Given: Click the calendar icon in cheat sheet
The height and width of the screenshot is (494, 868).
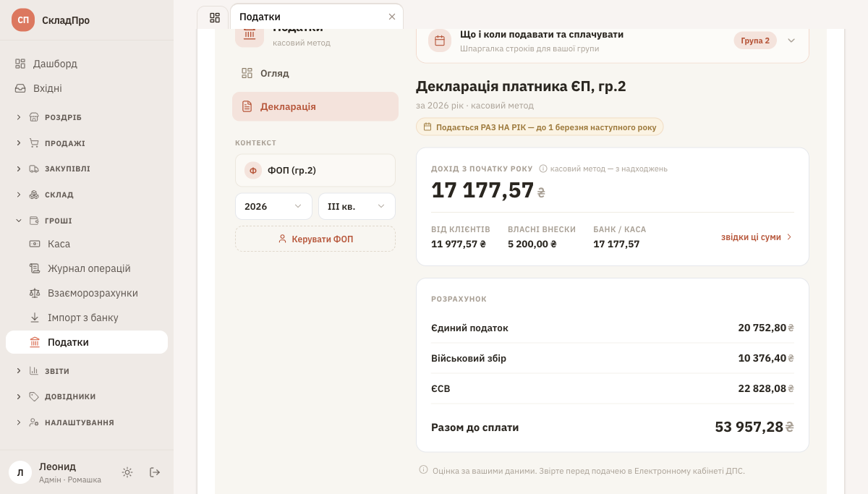Looking at the screenshot, I should tap(440, 41).
